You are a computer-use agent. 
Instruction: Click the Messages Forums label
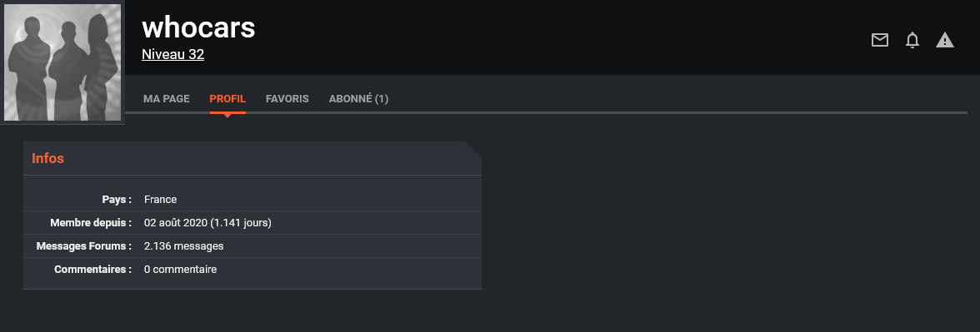coord(84,246)
